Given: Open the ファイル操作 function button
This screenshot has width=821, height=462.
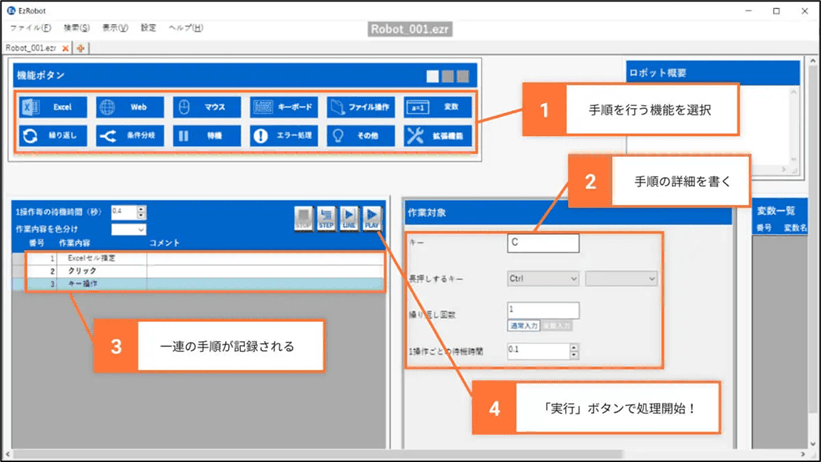Looking at the screenshot, I should coord(360,107).
